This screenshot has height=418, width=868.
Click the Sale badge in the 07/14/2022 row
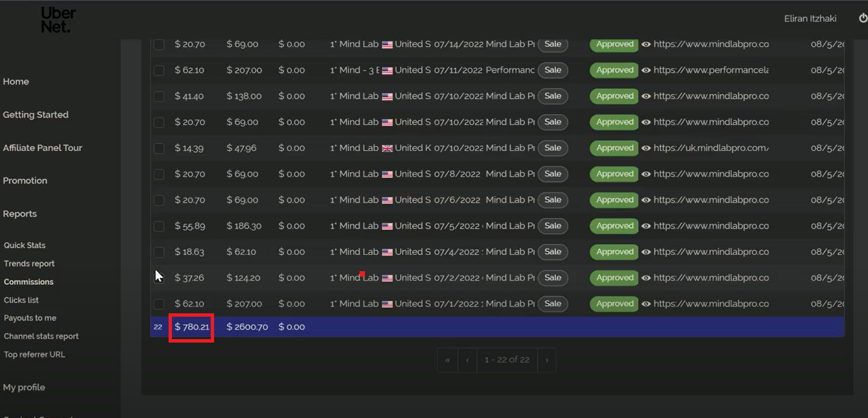pos(553,44)
